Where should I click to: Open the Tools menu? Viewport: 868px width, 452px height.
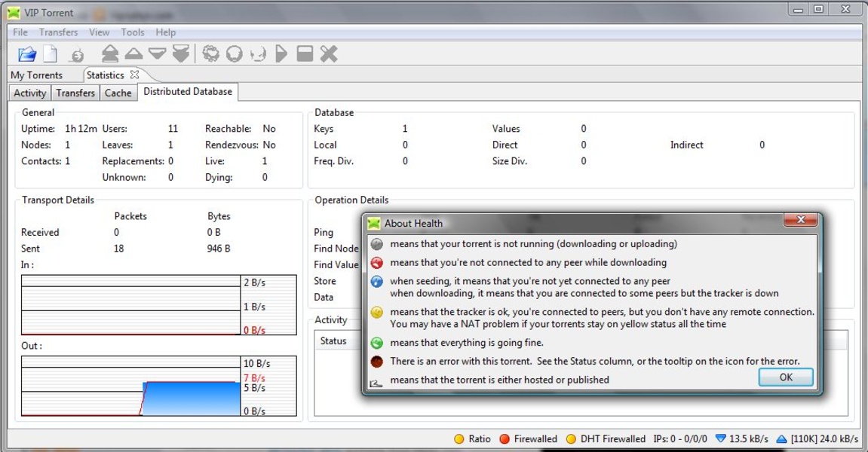coord(132,32)
